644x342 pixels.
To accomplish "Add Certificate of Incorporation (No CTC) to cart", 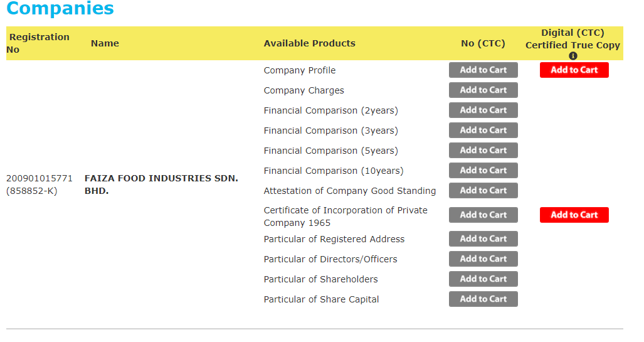I will (483, 215).
